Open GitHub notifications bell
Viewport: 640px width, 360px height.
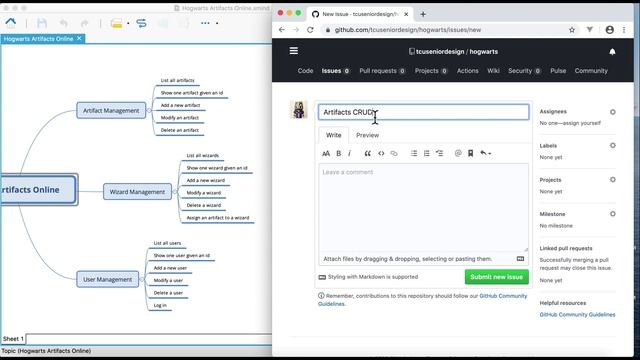(x=612, y=51)
